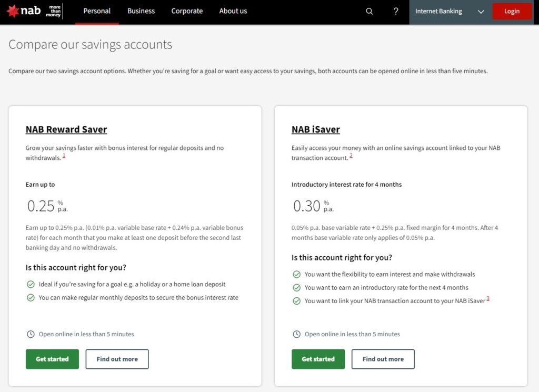Click Get started for NAB Reward Saver
This screenshot has height=392, width=539.
[x=52, y=359]
